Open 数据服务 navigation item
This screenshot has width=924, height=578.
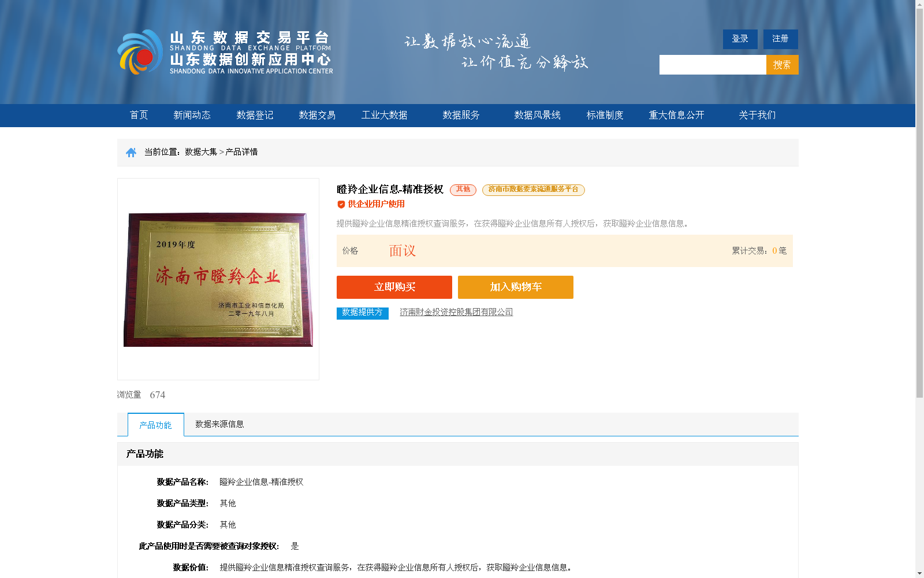tap(461, 115)
